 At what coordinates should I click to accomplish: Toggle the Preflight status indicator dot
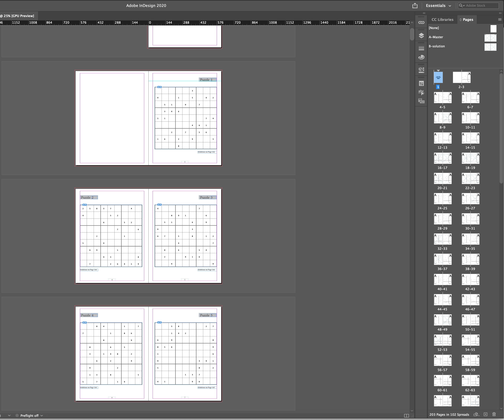pyautogui.click(x=17, y=415)
